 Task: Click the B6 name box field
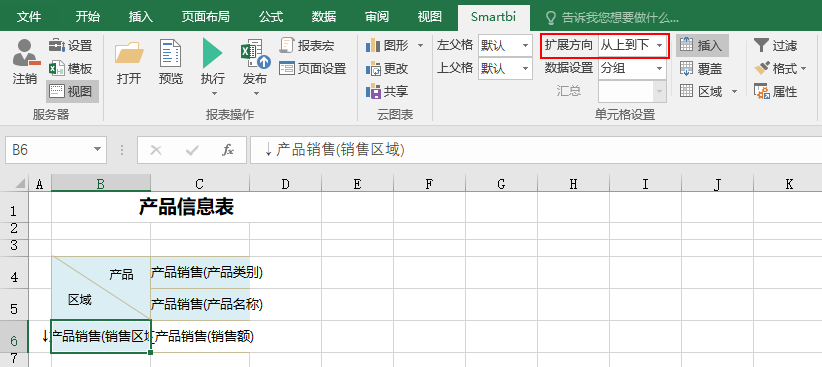point(56,150)
